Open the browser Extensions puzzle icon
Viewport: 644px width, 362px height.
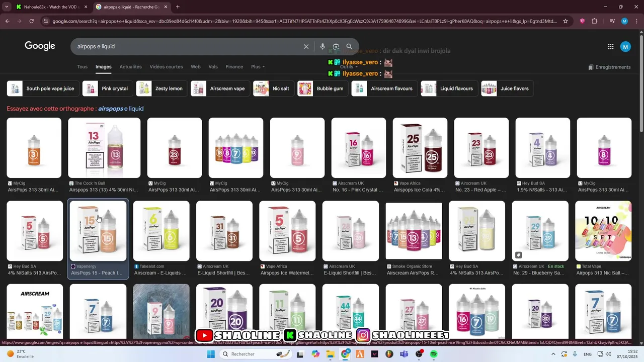[x=595, y=21]
